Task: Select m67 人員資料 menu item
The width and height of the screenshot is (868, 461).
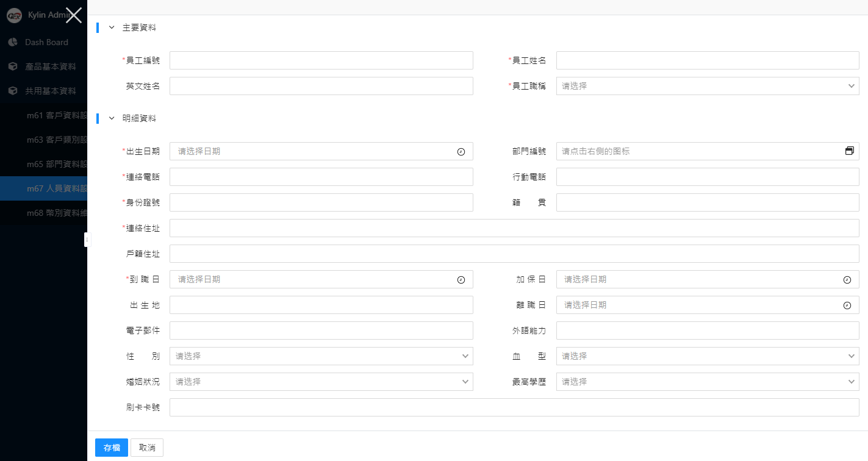Action: [x=55, y=188]
